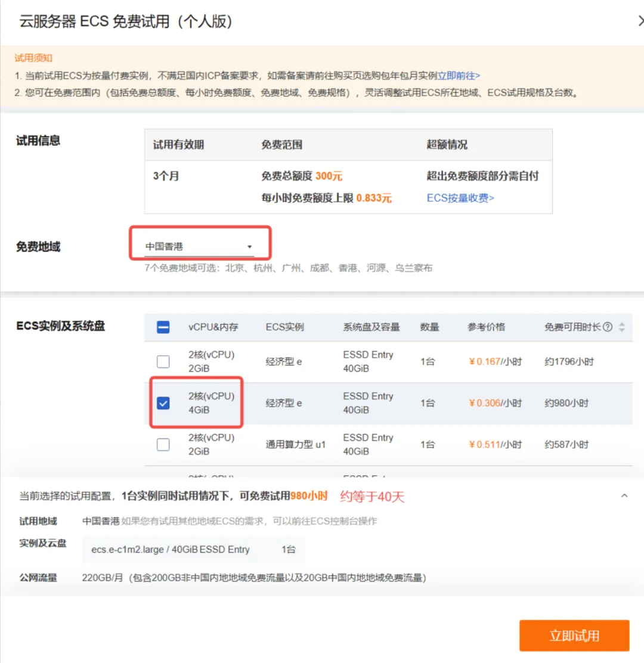The height and width of the screenshot is (663, 644).
Task: Uncheck the 2核(vCPU) 4GiB 经济型 e row
Action: [x=163, y=403]
